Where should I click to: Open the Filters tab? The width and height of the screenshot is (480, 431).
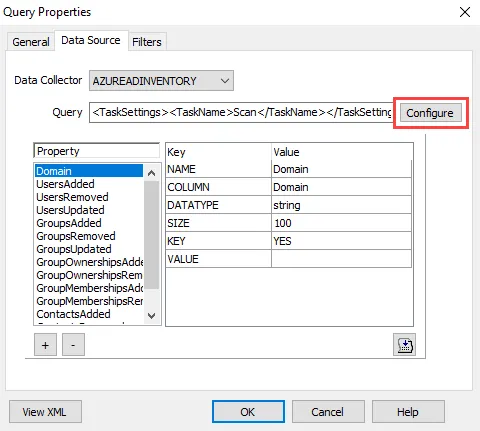pyautogui.click(x=147, y=42)
